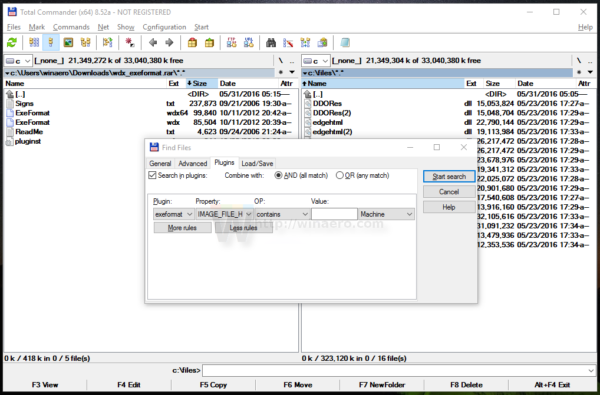Click the toolbar icon after Synchronize directories
The width and height of the screenshot is (600, 395).
pos(322,42)
